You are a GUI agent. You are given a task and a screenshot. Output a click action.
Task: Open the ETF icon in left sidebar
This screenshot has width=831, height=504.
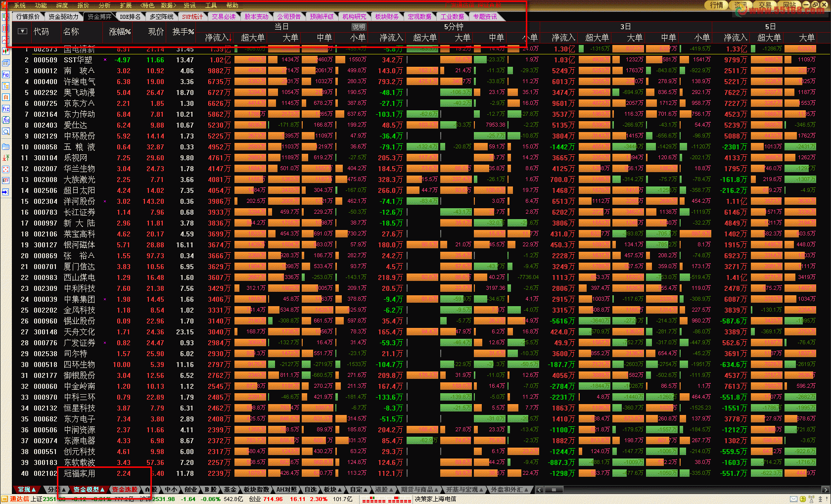(x=5, y=181)
